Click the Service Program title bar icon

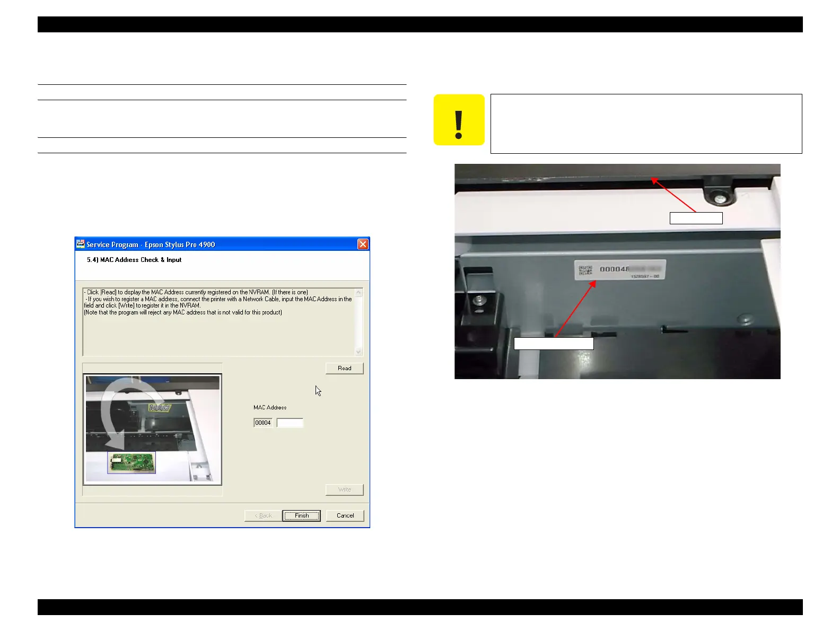81,244
